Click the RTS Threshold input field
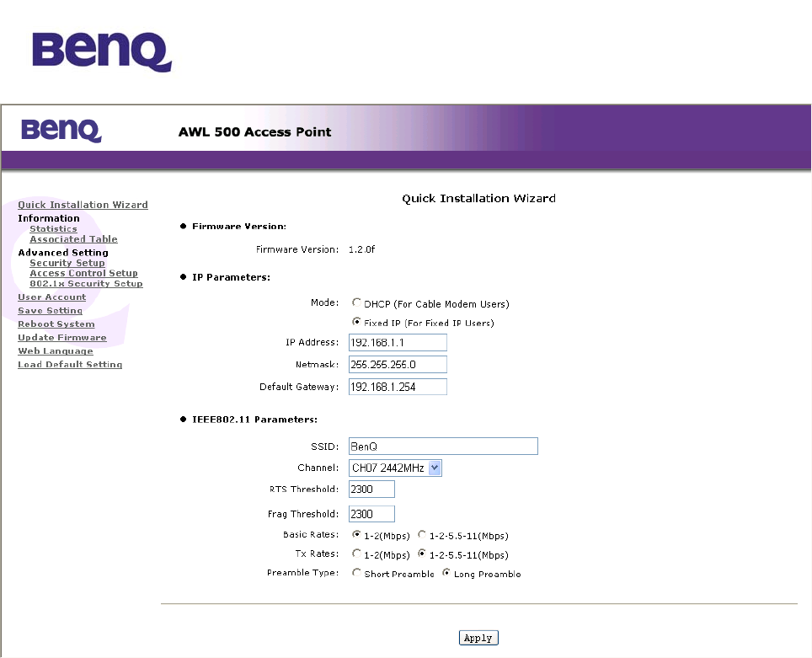This screenshot has height=658, width=812. coord(371,489)
